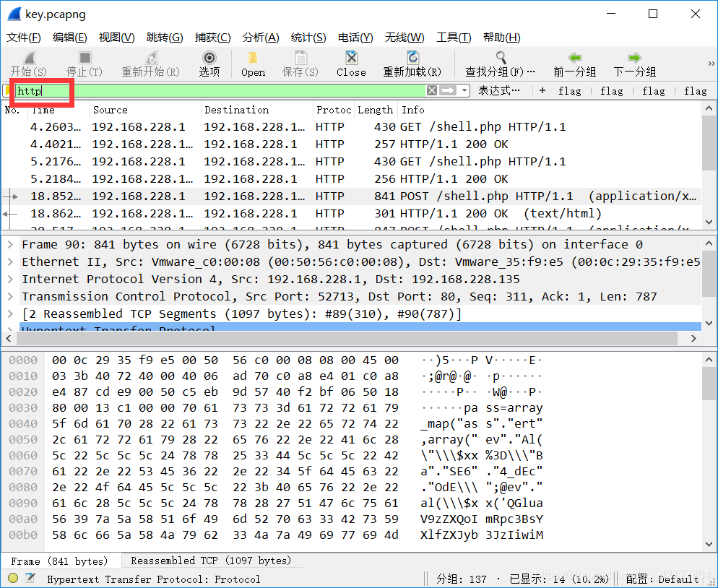Image resolution: width=718 pixels, height=588 pixels.
Task: Open the 分析(A) menu
Action: tap(261, 38)
